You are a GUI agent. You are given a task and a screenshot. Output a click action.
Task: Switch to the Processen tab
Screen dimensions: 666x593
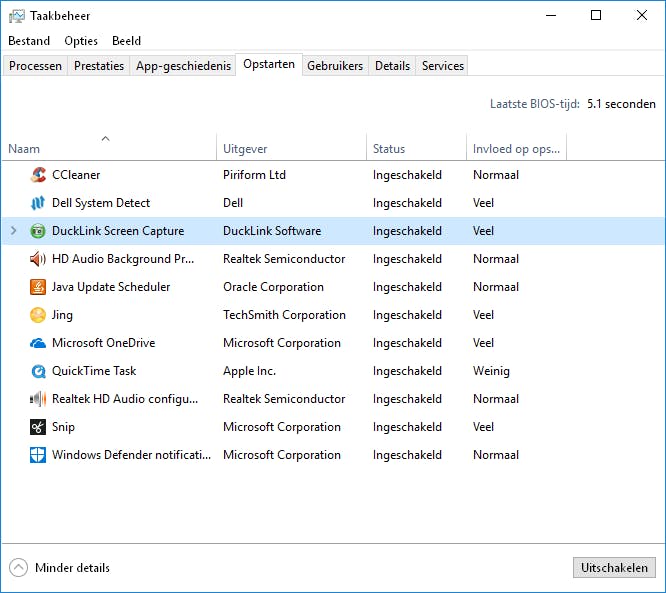[35, 66]
